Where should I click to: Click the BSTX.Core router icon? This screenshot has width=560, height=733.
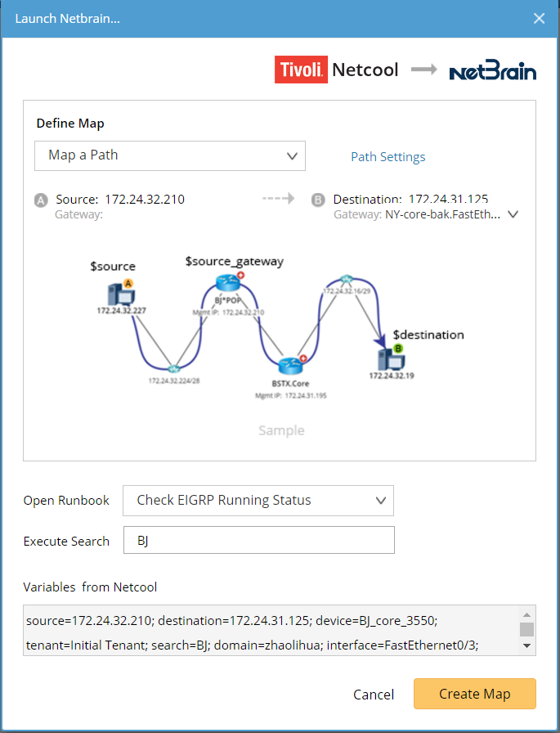pyautogui.click(x=290, y=365)
